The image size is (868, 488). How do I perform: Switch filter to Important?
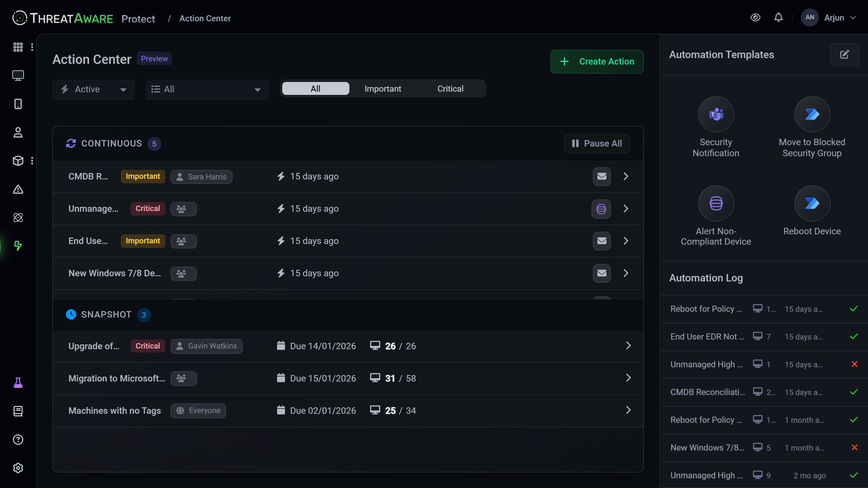pyautogui.click(x=382, y=89)
